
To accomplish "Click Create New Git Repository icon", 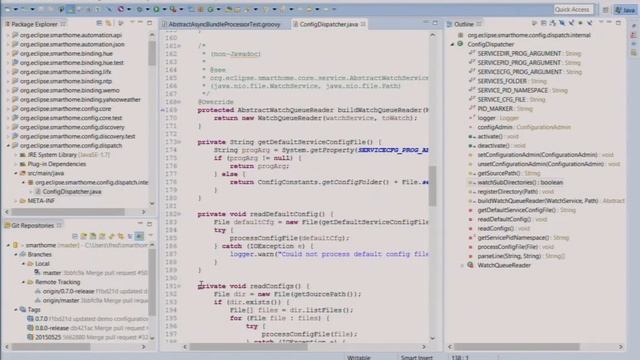I will 102,236.
